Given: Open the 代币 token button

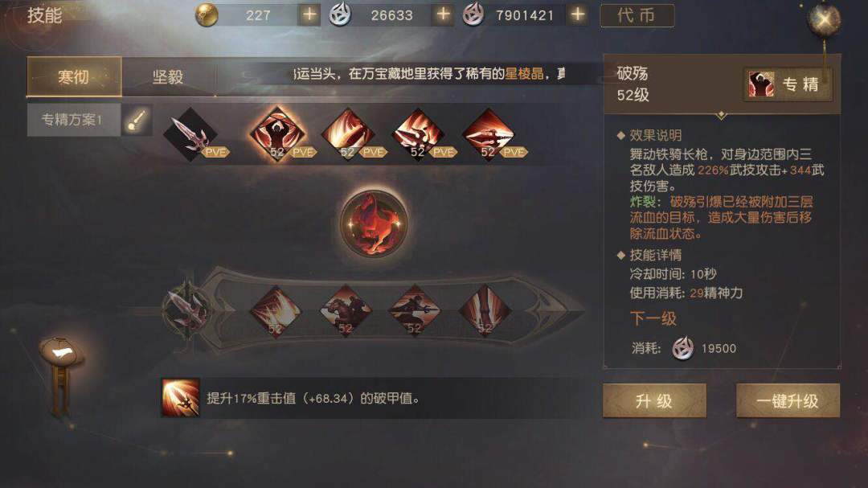Looking at the screenshot, I should [x=637, y=15].
